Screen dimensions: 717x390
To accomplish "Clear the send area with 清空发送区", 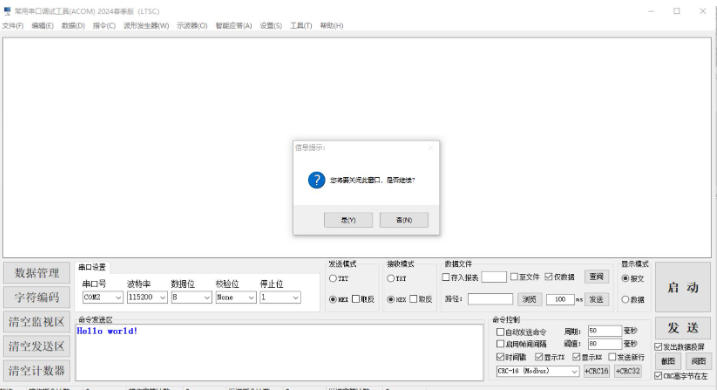I will pyautogui.click(x=37, y=346).
